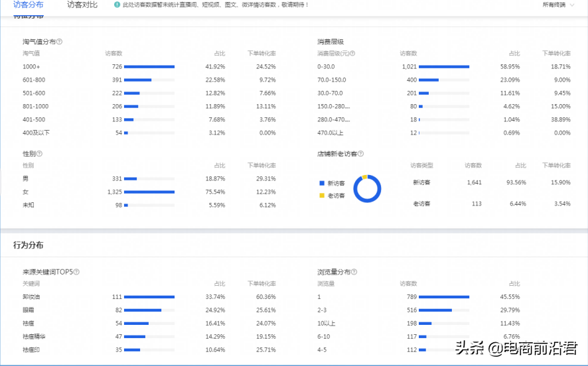This screenshot has width=588, height=366.
Task: Click the 601-800 淘气值 row label
Action: tap(34, 80)
